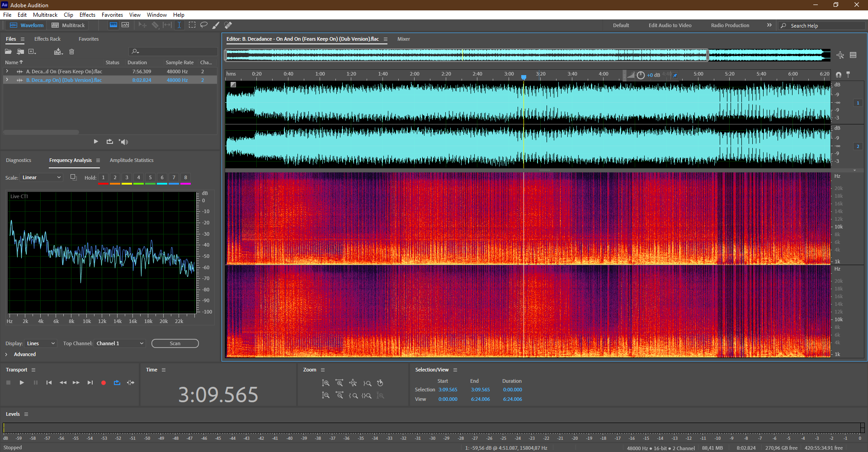The image size is (868, 452).
Task: Select Default workspace
Action: click(x=621, y=25)
